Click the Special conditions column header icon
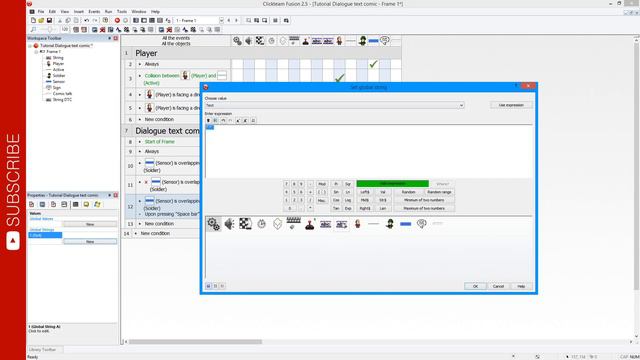 pyautogui.click(x=237, y=40)
